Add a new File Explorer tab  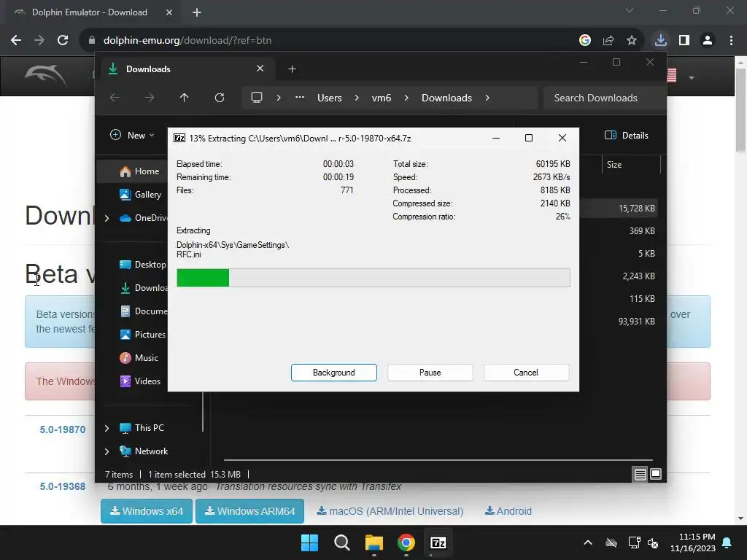(292, 69)
